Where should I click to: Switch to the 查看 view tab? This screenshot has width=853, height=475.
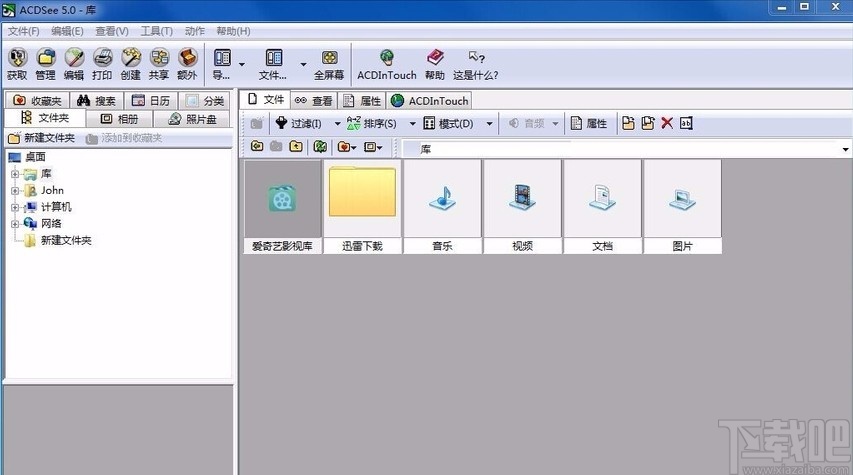pos(313,101)
